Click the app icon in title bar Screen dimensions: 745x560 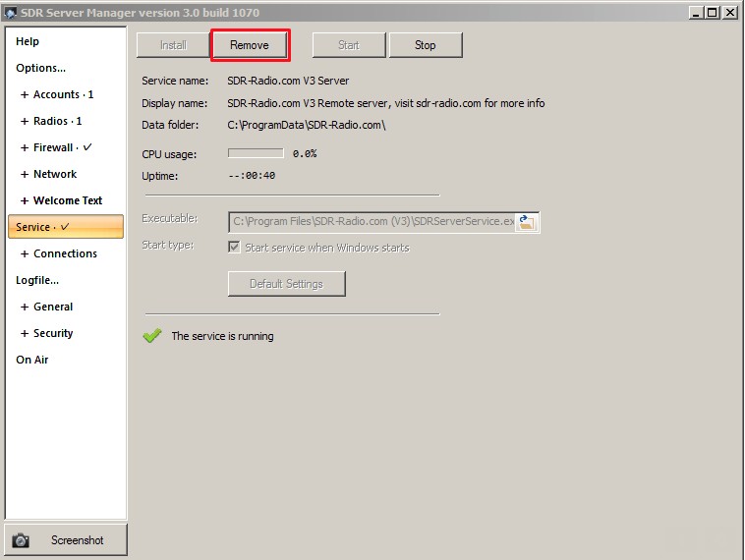pyautogui.click(x=10, y=13)
